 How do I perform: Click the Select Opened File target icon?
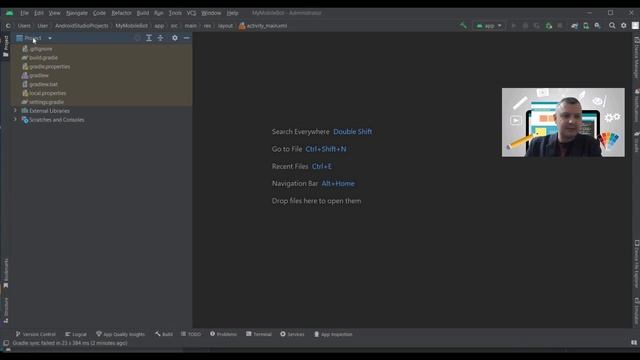[138, 38]
